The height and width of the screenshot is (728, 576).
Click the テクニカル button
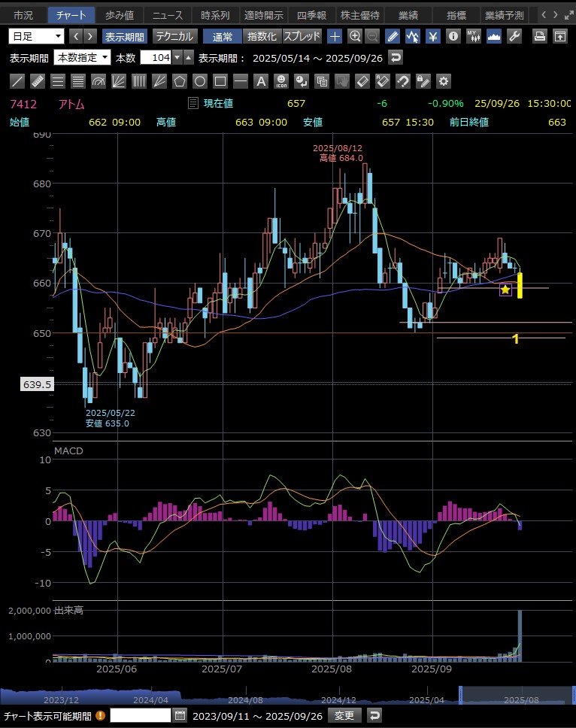[175, 36]
